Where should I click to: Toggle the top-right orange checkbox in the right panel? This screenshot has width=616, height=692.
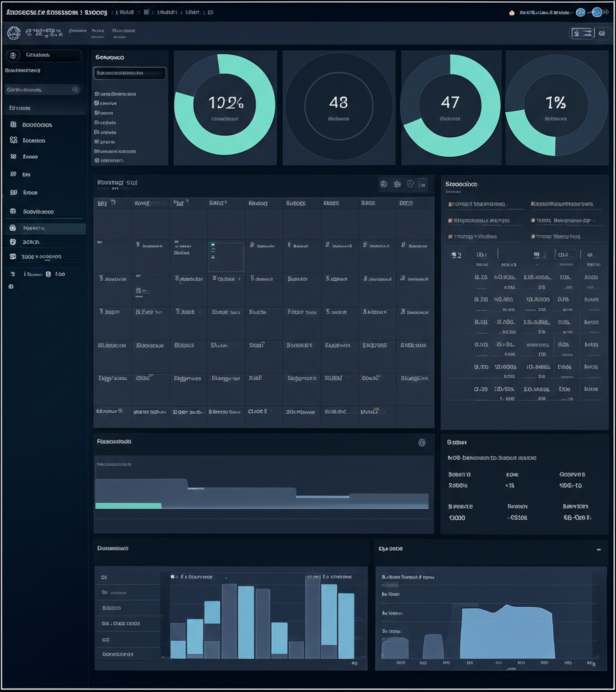tap(534, 204)
